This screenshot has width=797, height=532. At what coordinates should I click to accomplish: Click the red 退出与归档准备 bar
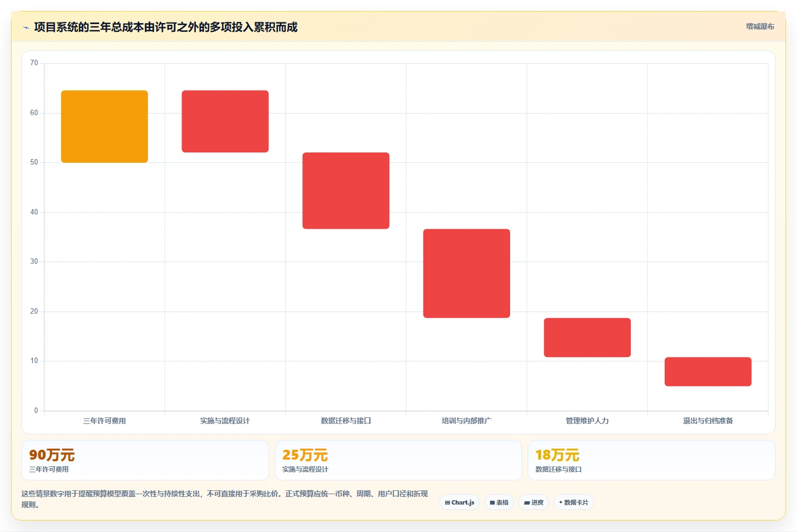708,372
